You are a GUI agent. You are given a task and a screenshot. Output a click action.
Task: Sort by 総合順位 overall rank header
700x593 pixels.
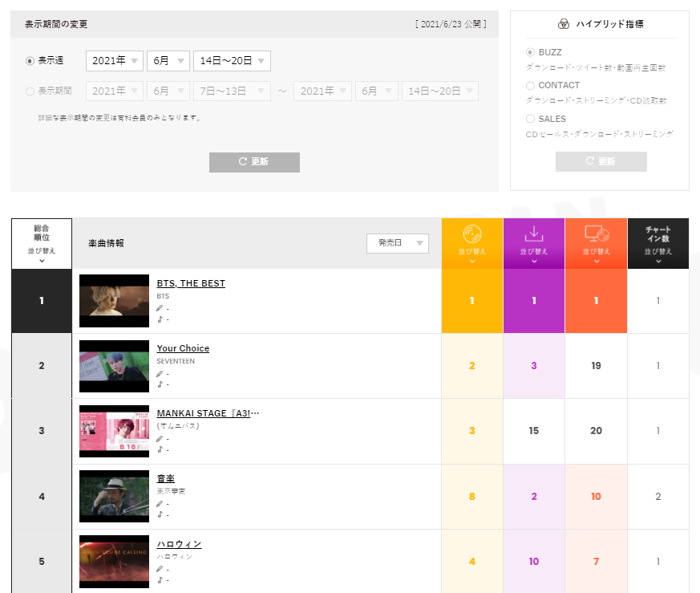click(42, 244)
